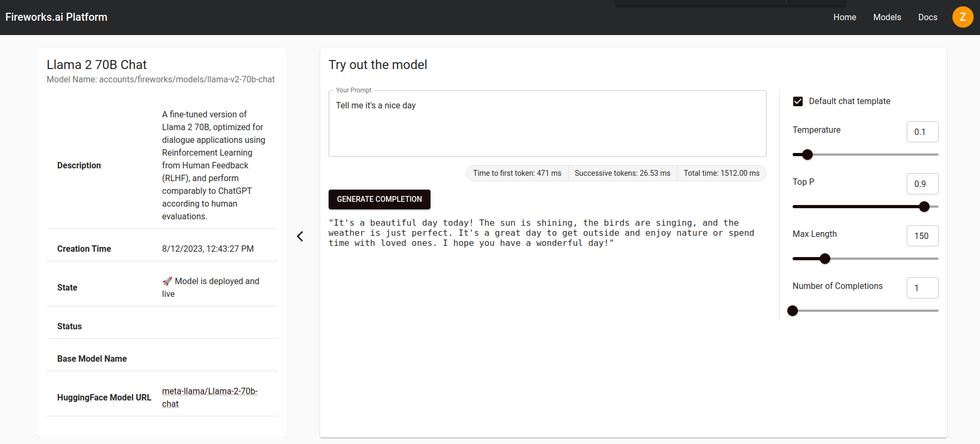Click the Model is deployed and live text

coord(211,287)
